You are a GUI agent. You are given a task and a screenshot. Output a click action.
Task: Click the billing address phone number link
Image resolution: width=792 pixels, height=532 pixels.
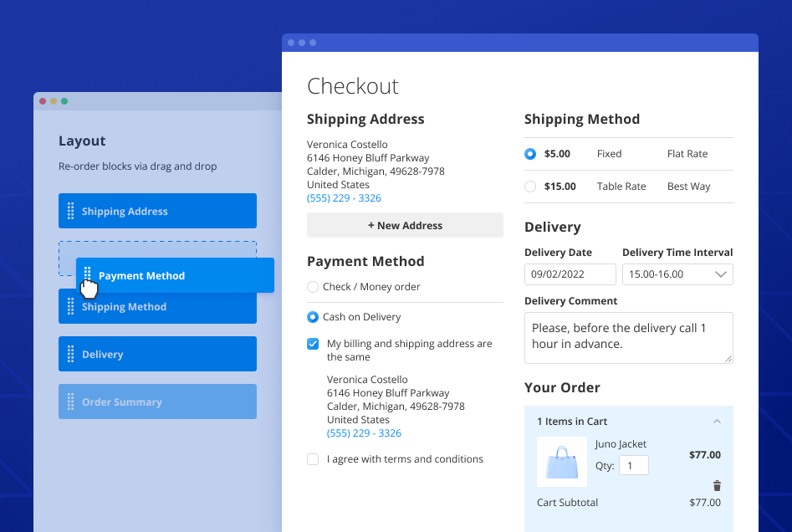tap(364, 433)
